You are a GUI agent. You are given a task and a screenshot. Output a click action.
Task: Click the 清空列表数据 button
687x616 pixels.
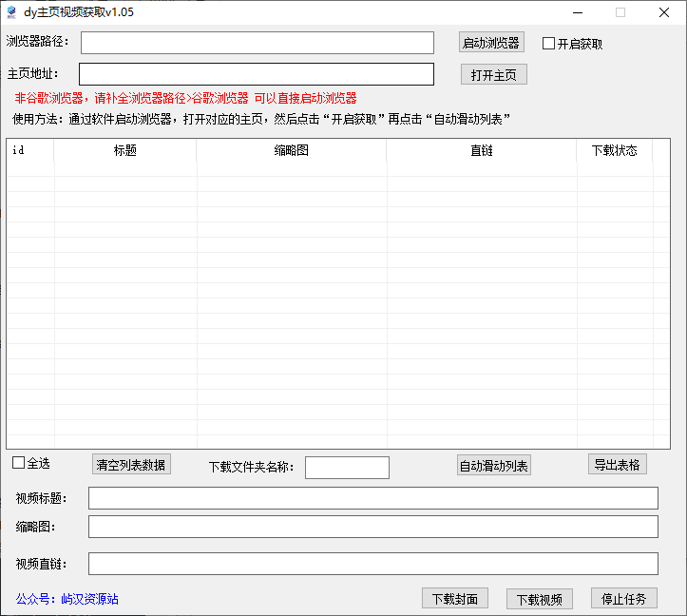[x=131, y=464]
